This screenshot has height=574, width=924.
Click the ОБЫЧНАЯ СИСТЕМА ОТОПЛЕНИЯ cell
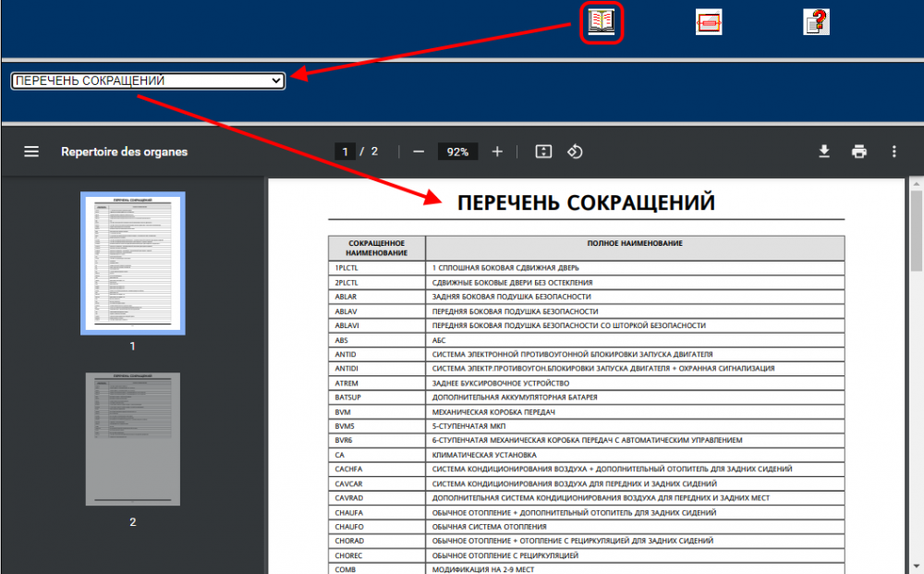[635, 527]
